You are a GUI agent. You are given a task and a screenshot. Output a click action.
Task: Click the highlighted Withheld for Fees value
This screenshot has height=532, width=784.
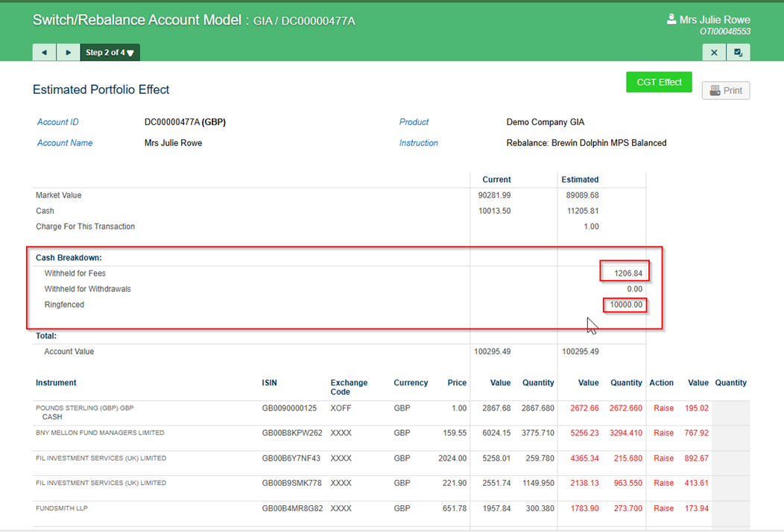(625, 272)
